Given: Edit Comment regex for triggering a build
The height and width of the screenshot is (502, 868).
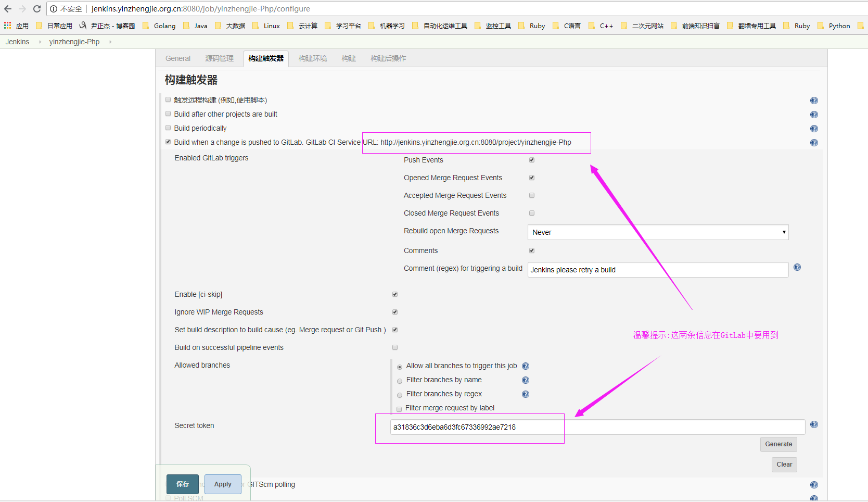Looking at the screenshot, I should coord(658,270).
